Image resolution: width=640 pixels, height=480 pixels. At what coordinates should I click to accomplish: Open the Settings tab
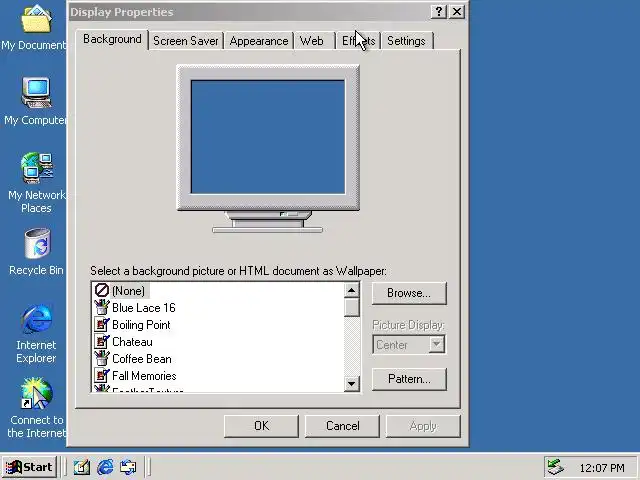(x=407, y=41)
